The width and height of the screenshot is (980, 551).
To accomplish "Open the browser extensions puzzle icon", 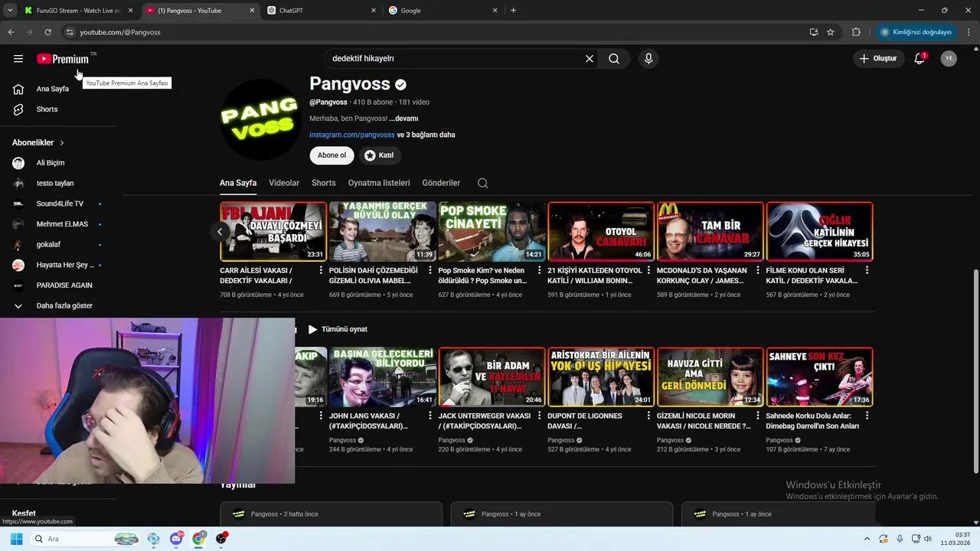I will (856, 32).
